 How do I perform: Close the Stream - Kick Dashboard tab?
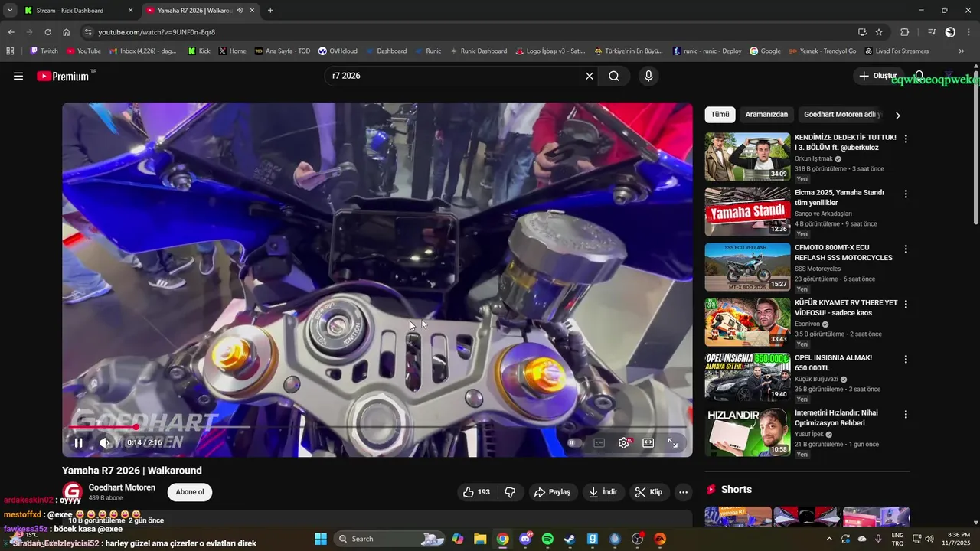(130, 11)
